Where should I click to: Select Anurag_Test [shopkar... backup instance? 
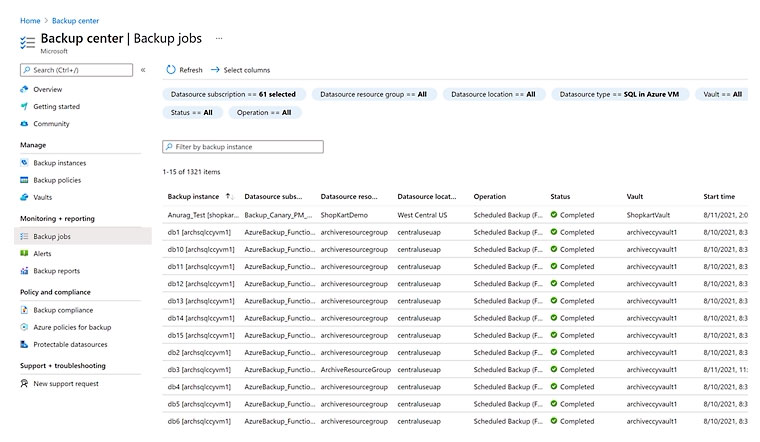point(203,215)
